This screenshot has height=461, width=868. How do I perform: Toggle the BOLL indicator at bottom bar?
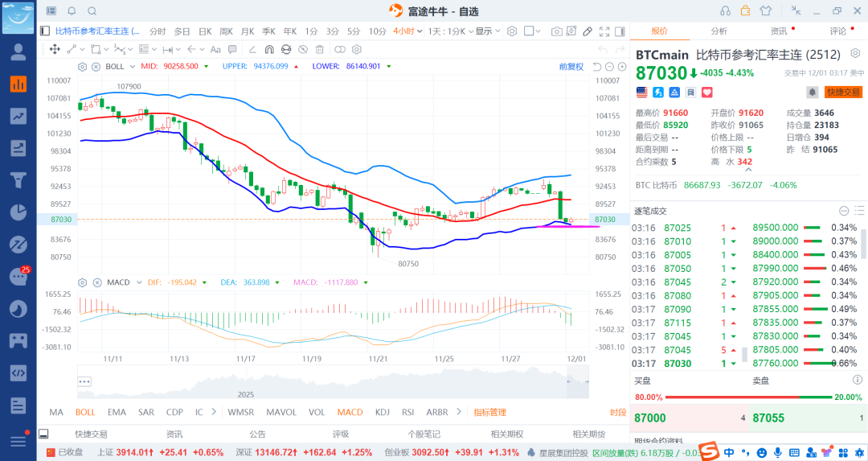coord(85,412)
